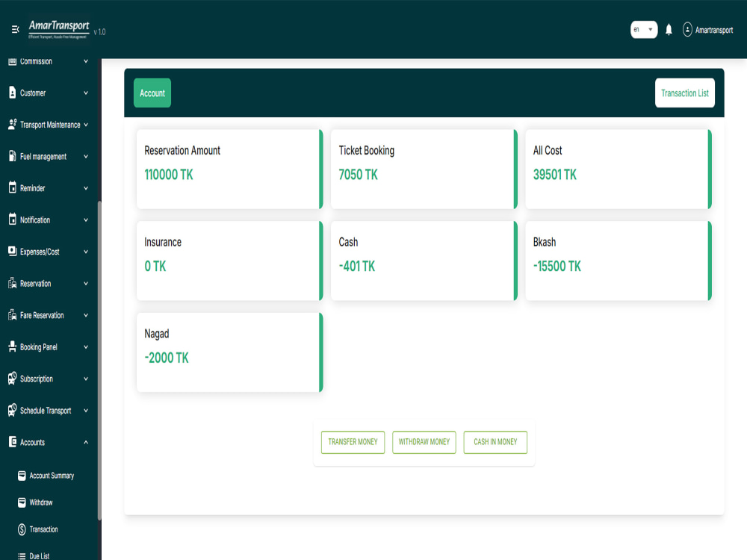Open the Transaction List button
The image size is (747, 560).
click(x=684, y=93)
